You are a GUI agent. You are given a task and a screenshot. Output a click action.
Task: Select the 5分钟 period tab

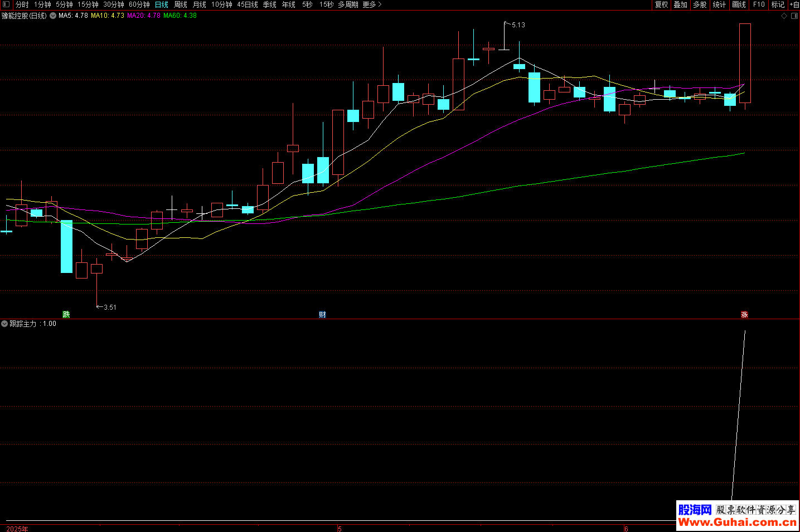click(64, 4)
